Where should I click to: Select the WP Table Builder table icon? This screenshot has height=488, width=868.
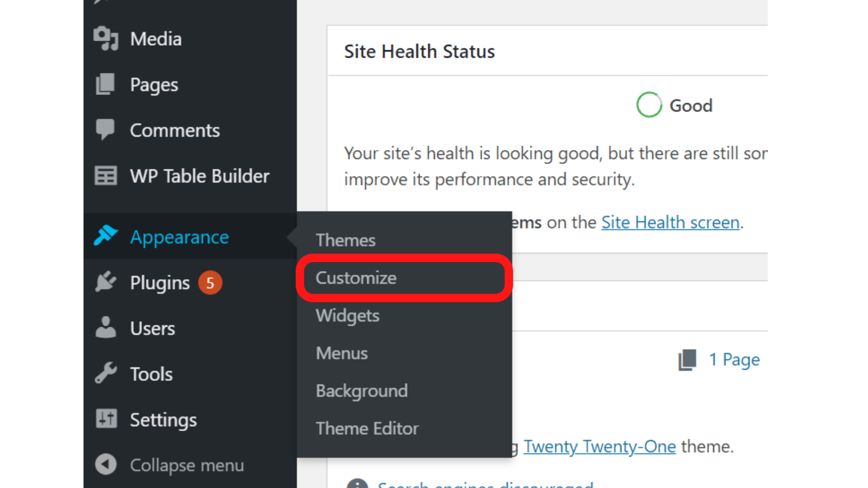105,176
